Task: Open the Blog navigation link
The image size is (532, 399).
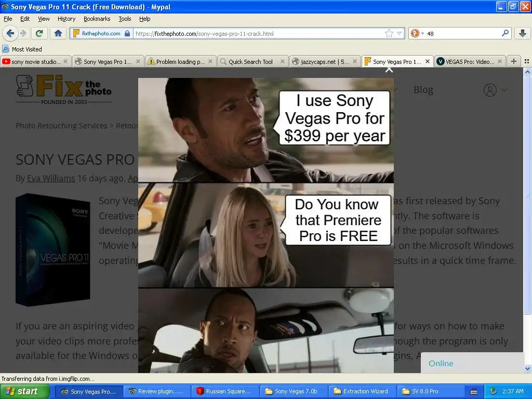Action: tap(423, 90)
